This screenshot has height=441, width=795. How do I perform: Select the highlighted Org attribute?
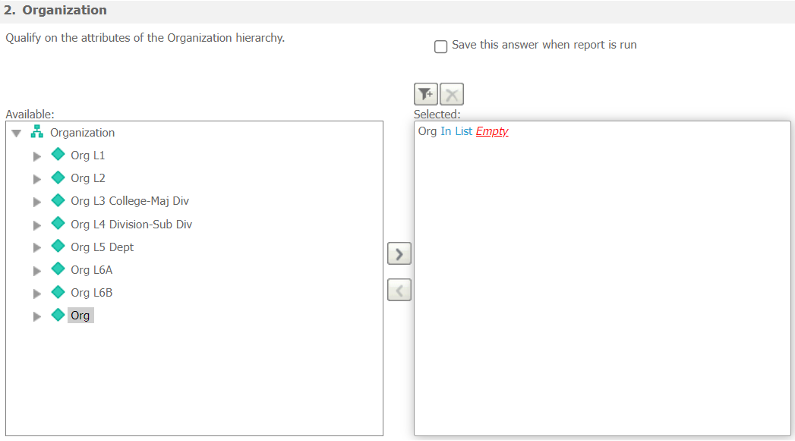point(80,316)
